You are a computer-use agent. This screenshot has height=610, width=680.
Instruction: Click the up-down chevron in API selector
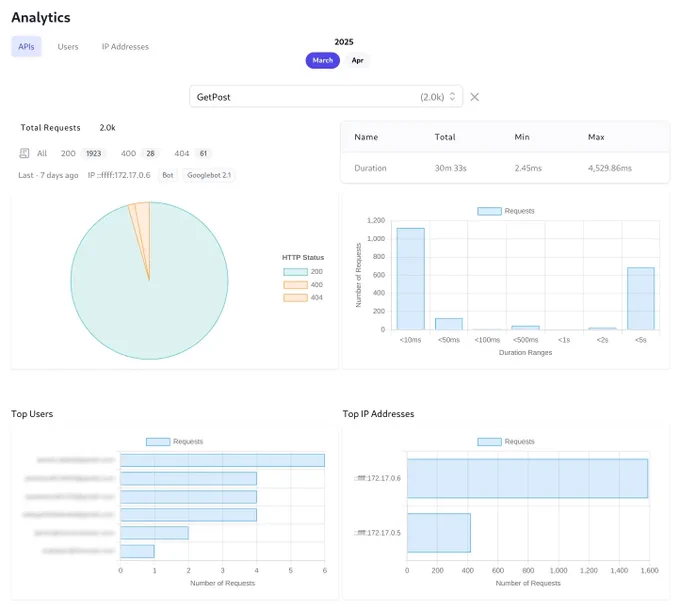point(452,97)
